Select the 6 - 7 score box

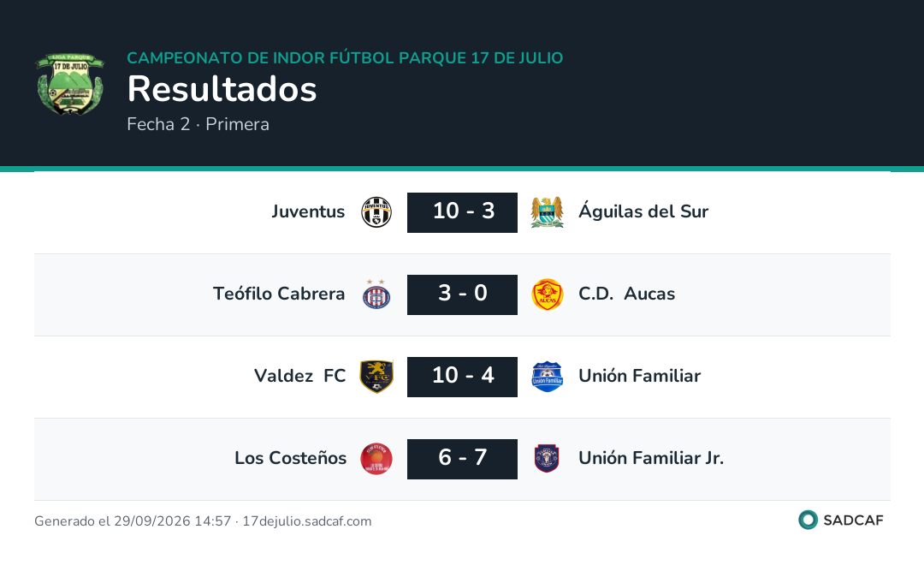pos(462,459)
